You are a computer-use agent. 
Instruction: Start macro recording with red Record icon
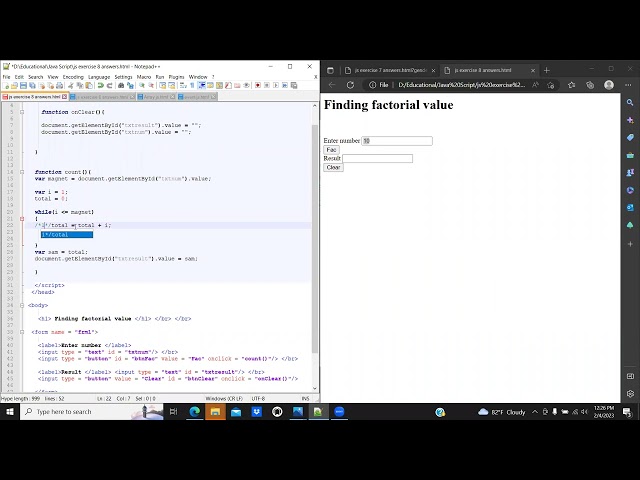[258, 85]
